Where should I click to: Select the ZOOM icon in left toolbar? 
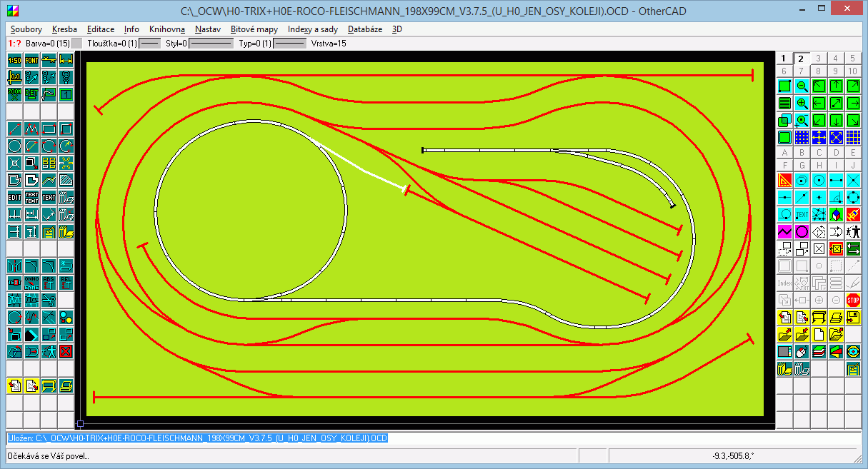14,93
